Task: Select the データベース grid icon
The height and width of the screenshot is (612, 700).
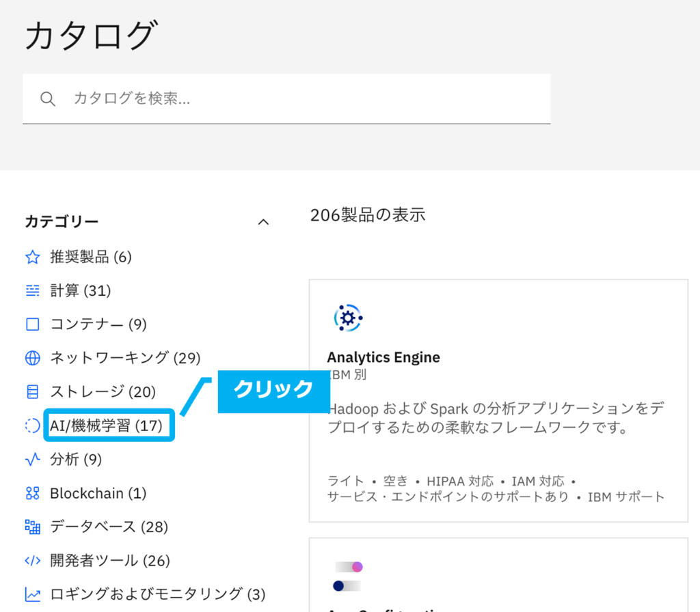Action: pyautogui.click(x=32, y=526)
